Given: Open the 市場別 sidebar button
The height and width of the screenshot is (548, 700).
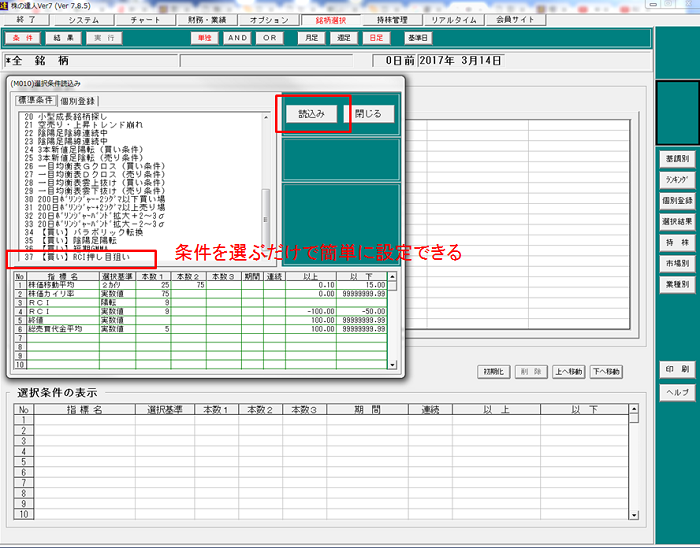Looking at the screenshot, I should coord(677,263).
